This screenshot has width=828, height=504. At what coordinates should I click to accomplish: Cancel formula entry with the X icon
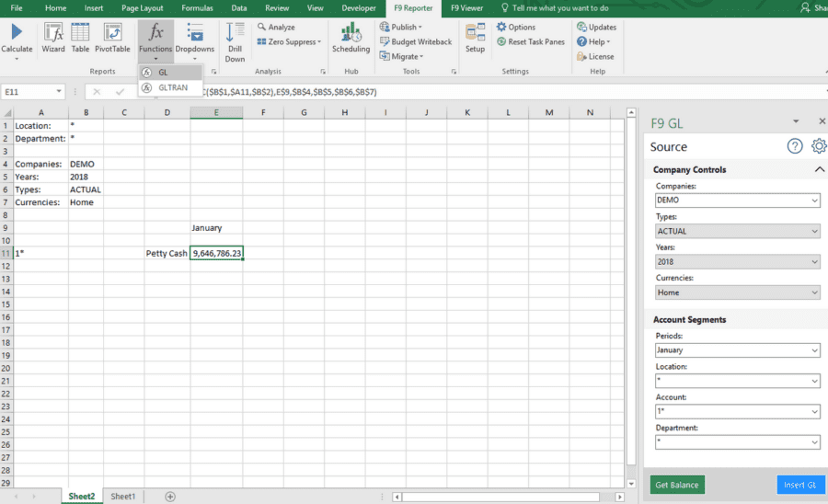(97, 92)
